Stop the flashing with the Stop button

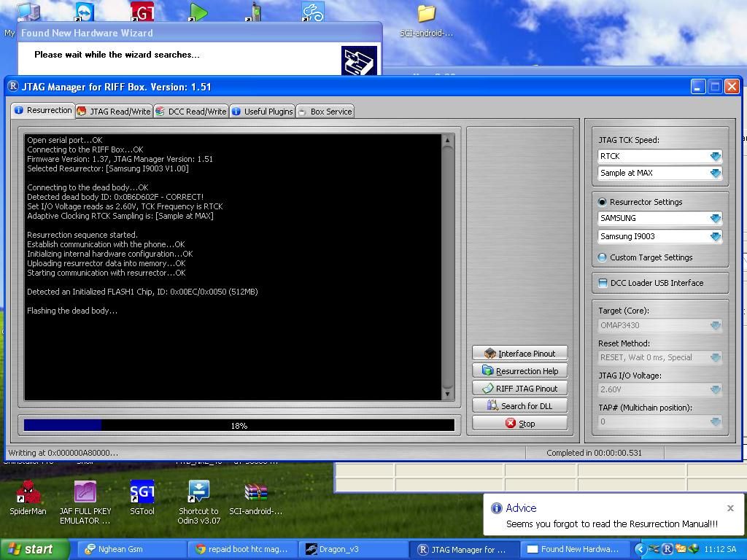[x=519, y=424]
